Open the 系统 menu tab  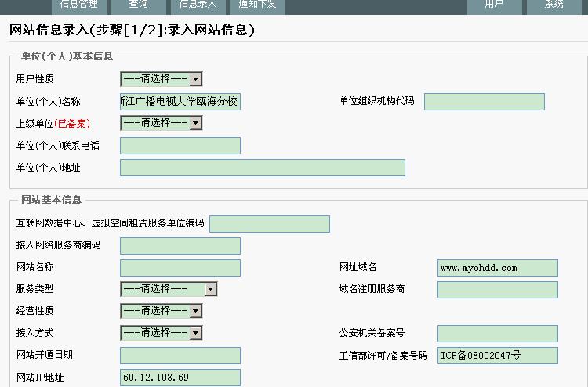pos(554,5)
